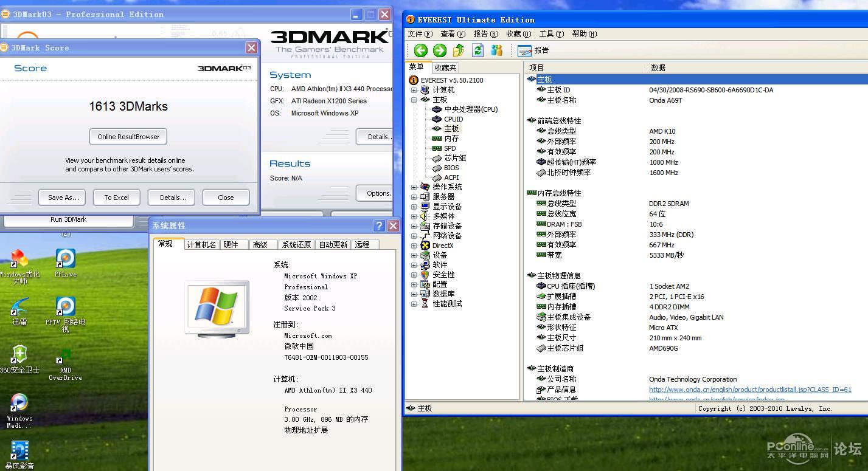Open Windows优化大师 desktop icon
The width and height of the screenshot is (868, 471).
point(19,266)
